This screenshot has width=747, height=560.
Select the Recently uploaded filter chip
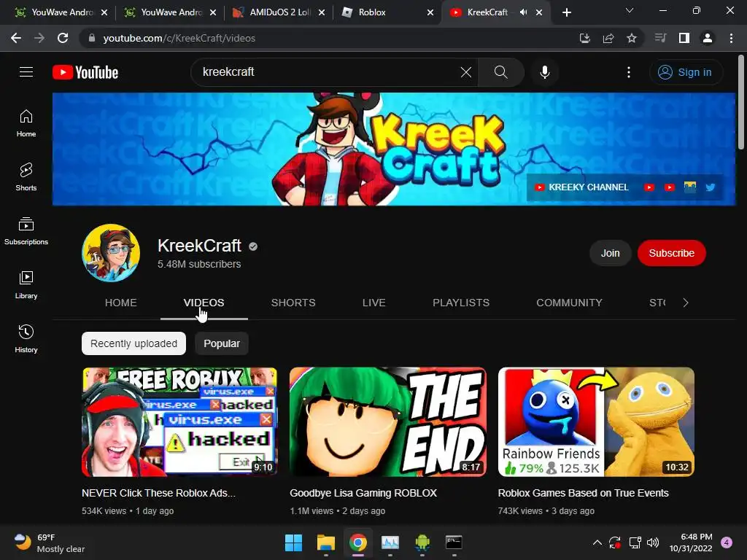tap(134, 343)
